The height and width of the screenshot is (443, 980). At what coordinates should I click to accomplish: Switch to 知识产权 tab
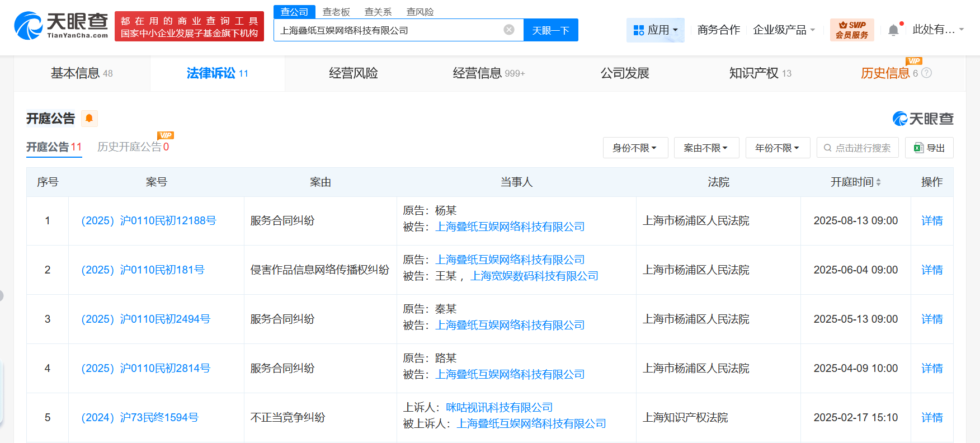(760, 73)
